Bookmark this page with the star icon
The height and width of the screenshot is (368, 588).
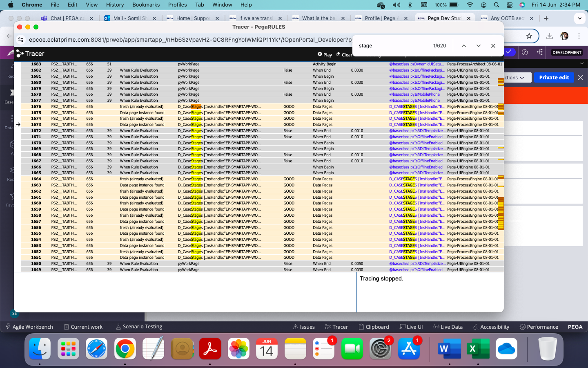click(529, 36)
